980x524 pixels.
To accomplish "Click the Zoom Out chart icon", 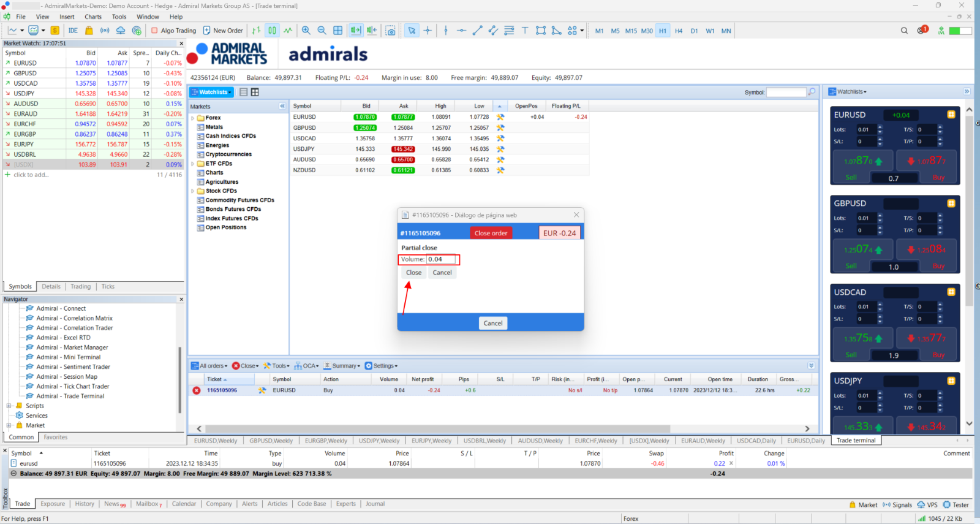I will point(322,31).
